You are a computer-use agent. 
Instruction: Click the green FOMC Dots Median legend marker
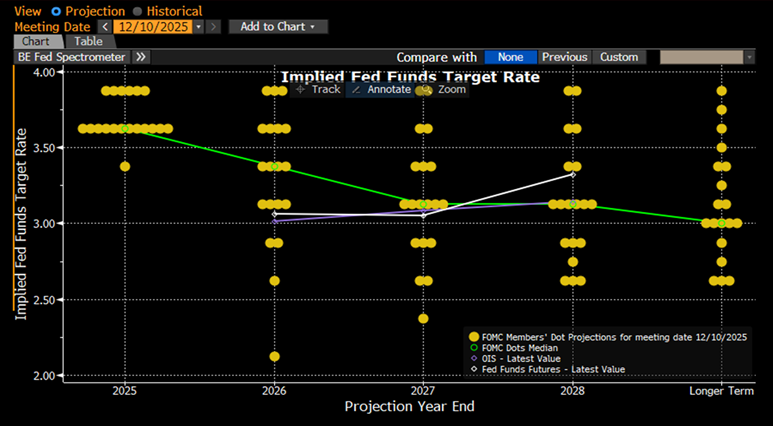tap(474, 347)
